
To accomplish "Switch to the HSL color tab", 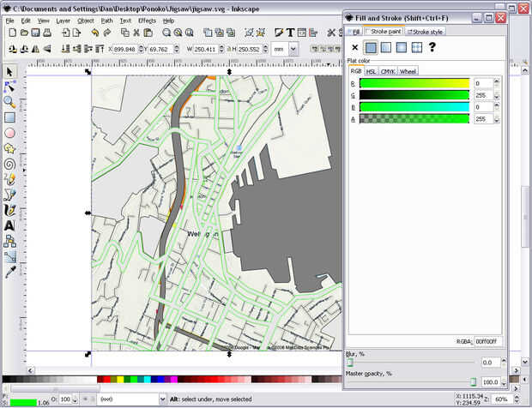I will coord(371,71).
